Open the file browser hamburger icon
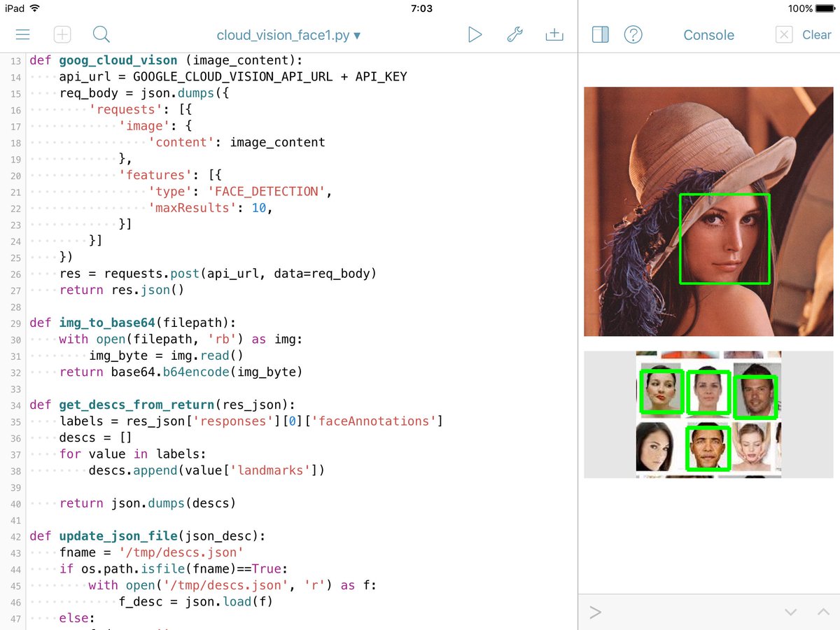 [x=23, y=34]
